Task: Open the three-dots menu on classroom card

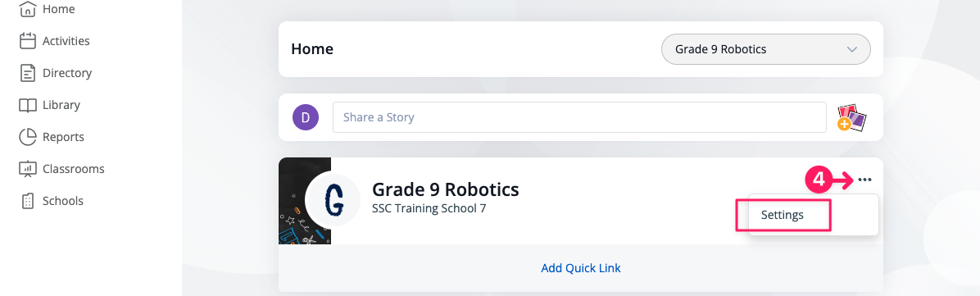Action: [x=864, y=180]
